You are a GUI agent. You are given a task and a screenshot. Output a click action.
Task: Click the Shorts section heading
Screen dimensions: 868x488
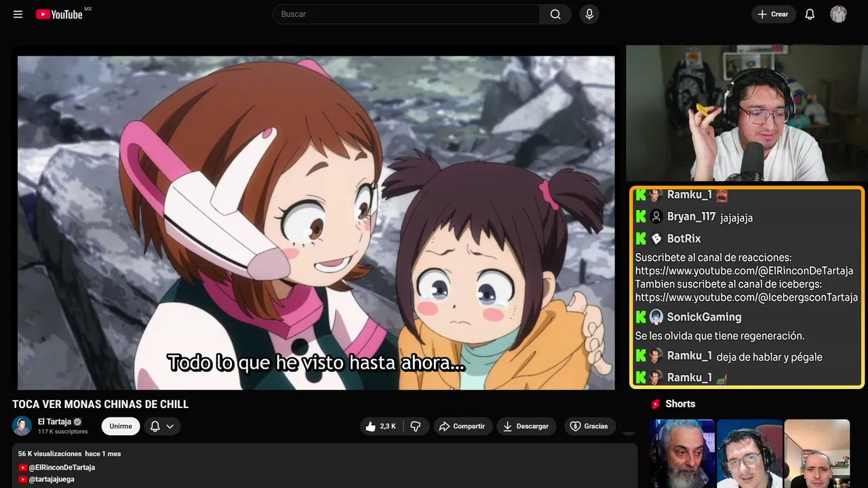(680, 404)
